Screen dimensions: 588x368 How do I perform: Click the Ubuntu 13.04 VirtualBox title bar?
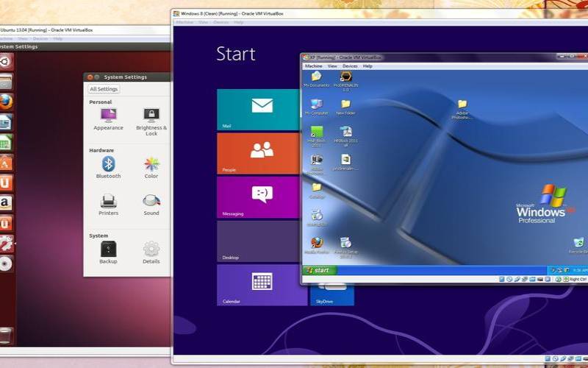tap(85, 29)
